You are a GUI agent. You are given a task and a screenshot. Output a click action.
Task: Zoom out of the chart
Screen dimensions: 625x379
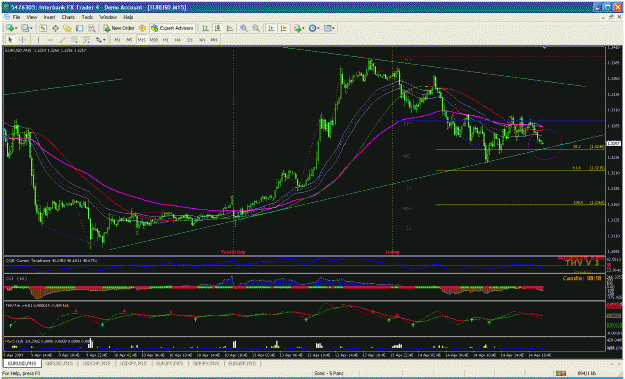256,28
